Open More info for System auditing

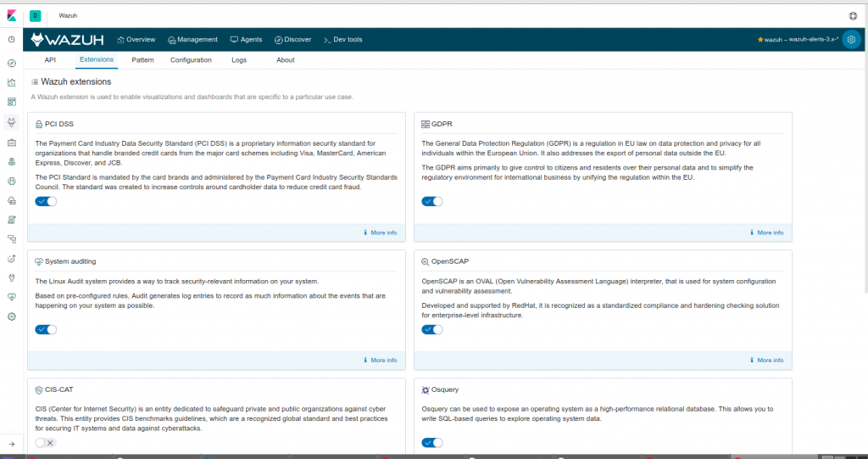click(381, 361)
